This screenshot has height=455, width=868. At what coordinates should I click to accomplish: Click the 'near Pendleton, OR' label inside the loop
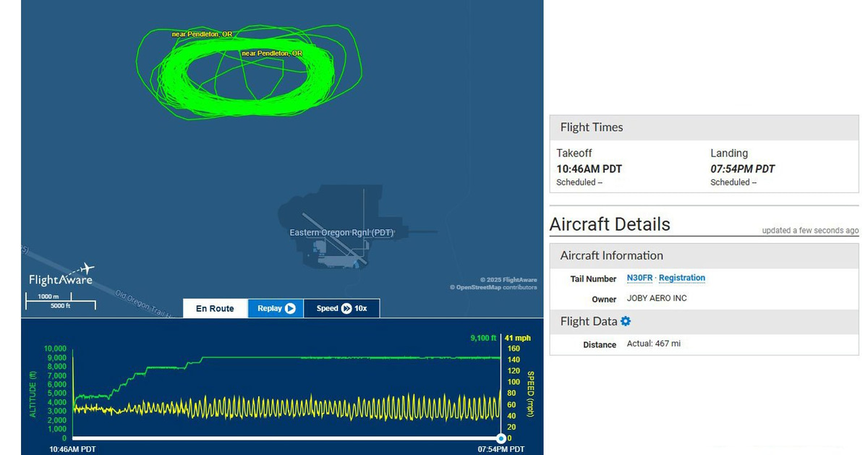pos(272,54)
